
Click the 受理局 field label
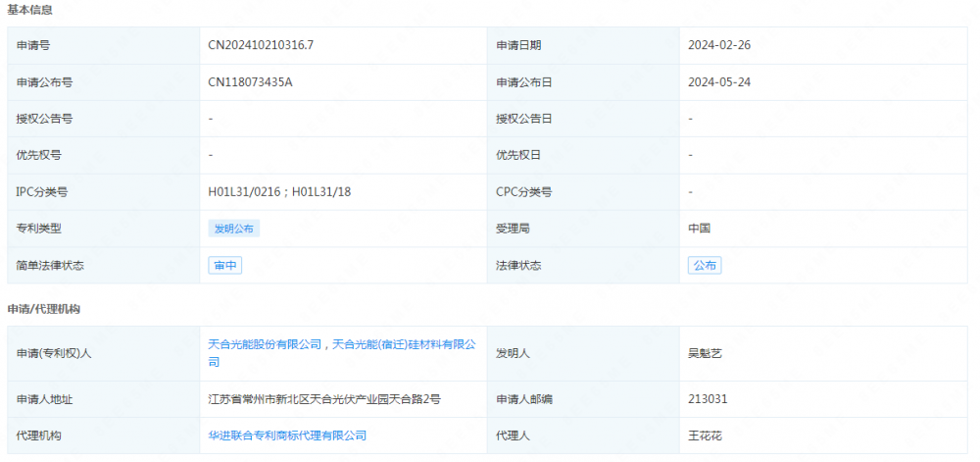click(x=514, y=229)
